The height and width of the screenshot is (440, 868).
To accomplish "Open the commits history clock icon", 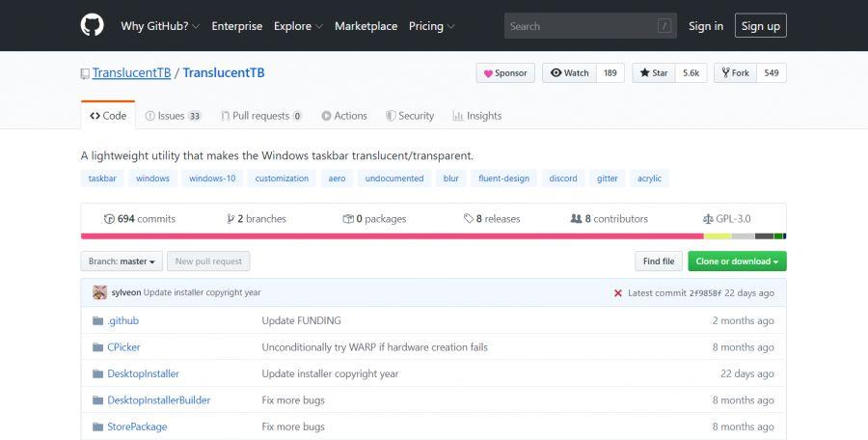I will pos(109,219).
